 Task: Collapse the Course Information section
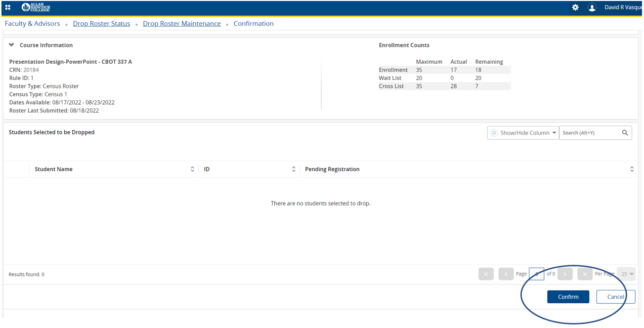(x=12, y=45)
